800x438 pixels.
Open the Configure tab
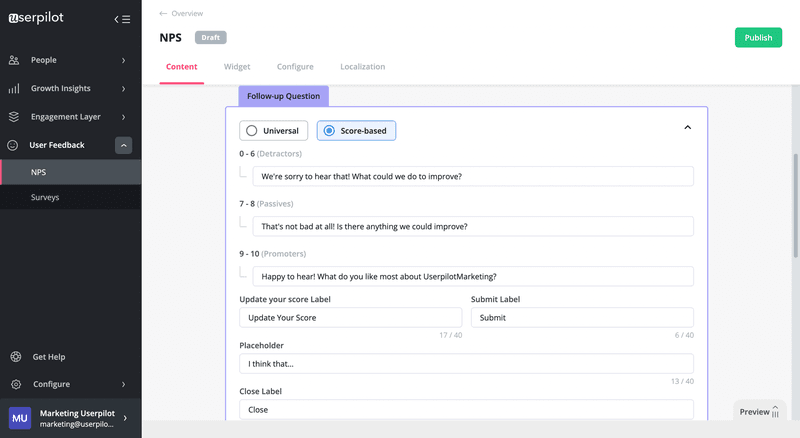pyautogui.click(x=295, y=67)
